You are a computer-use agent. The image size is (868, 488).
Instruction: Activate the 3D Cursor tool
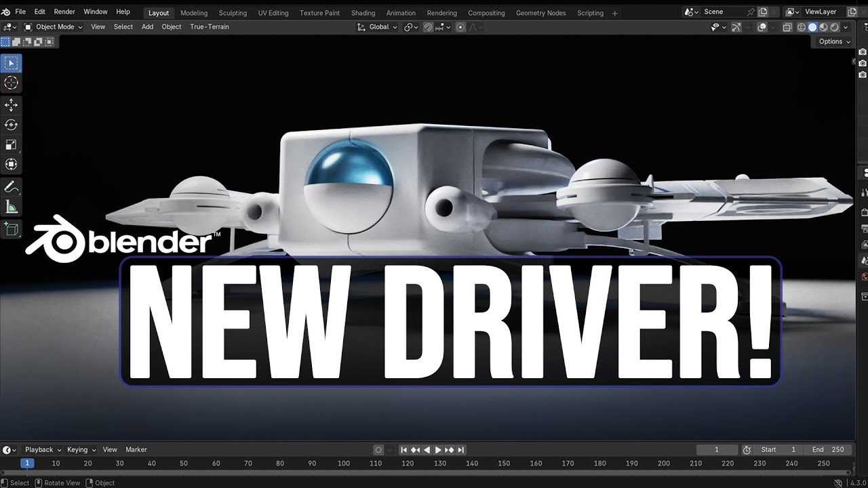[x=12, y=83]
